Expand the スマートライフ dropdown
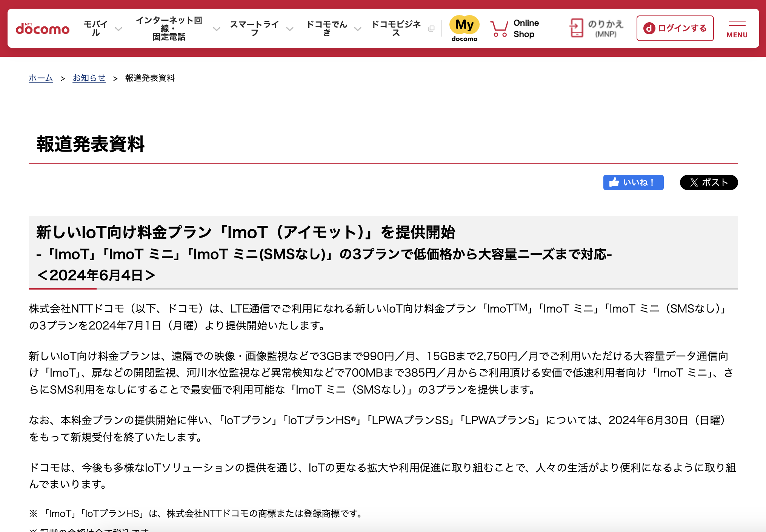The height and width of the screenshot is (532, 766). point(289,29)
